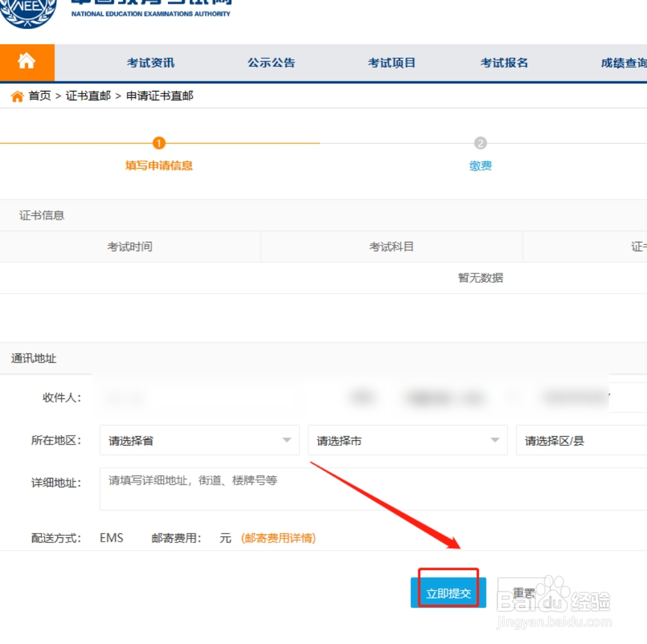
Task: Click the 证书直邮 breadcrumb link
Action: (x=88, y=96)
